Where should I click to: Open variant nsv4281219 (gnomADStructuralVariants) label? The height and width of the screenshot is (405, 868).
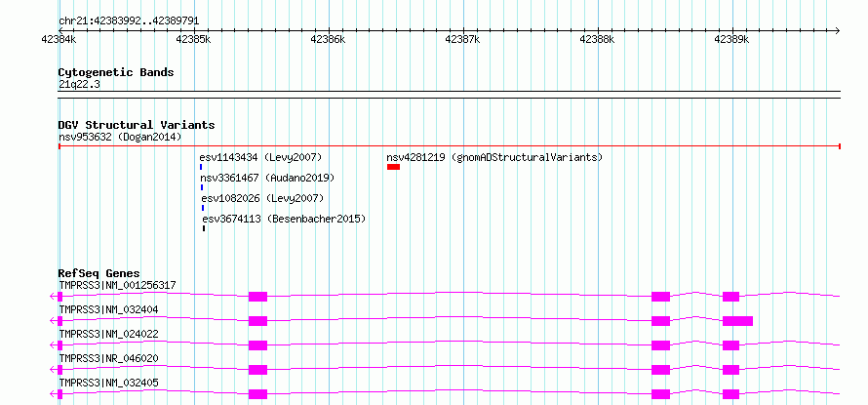494,157
